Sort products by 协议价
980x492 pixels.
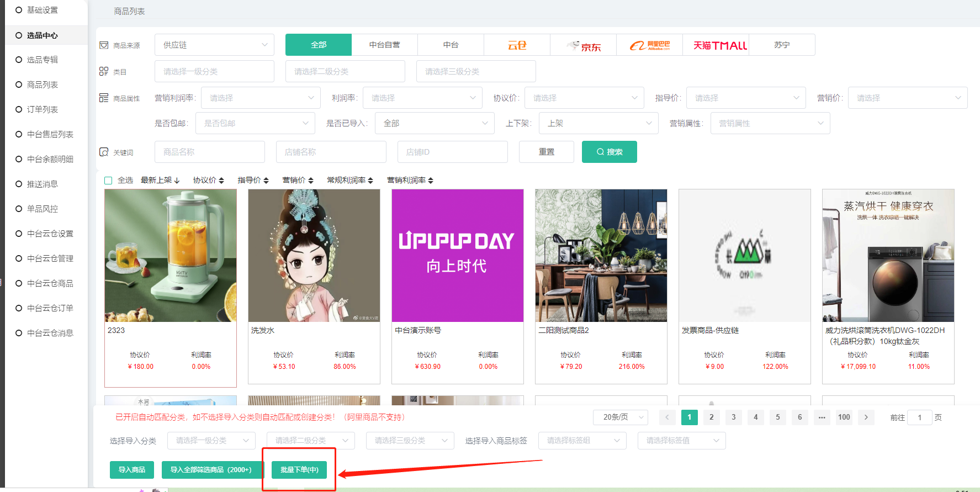[x=209, y=181]
